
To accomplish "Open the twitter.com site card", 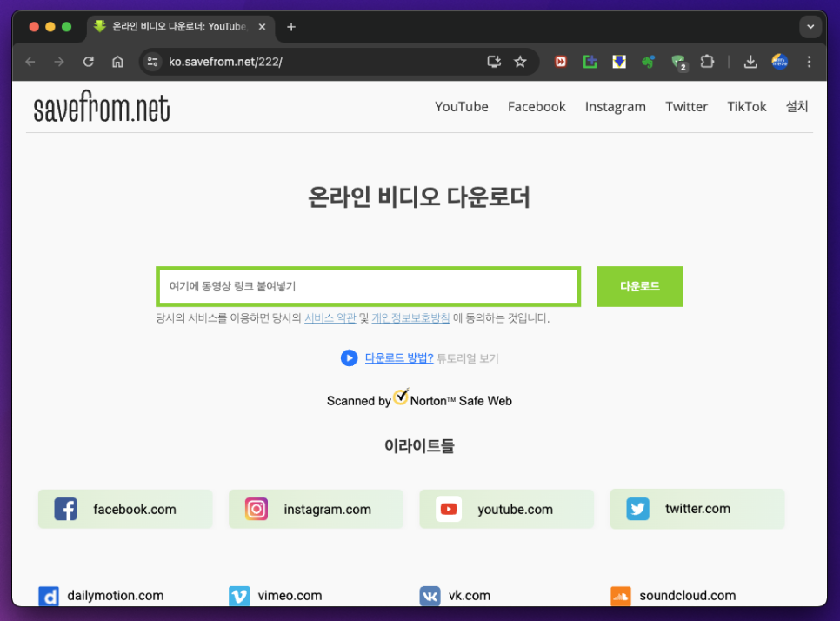I will coord(697,509).
